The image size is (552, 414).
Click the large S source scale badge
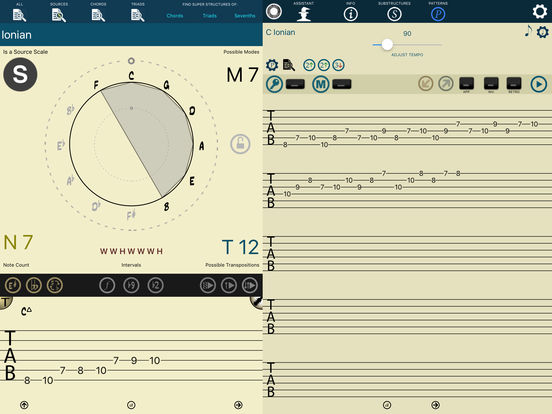point(20,75)
